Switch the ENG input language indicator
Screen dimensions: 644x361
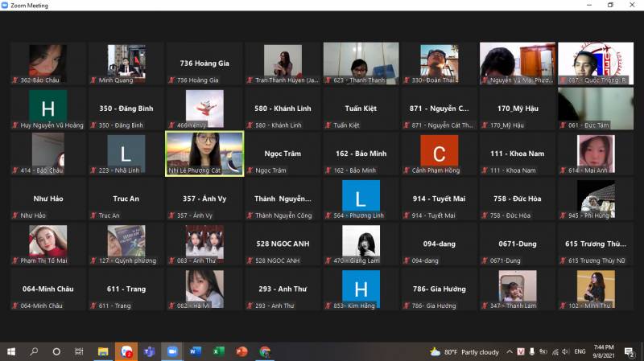[578, 351]
